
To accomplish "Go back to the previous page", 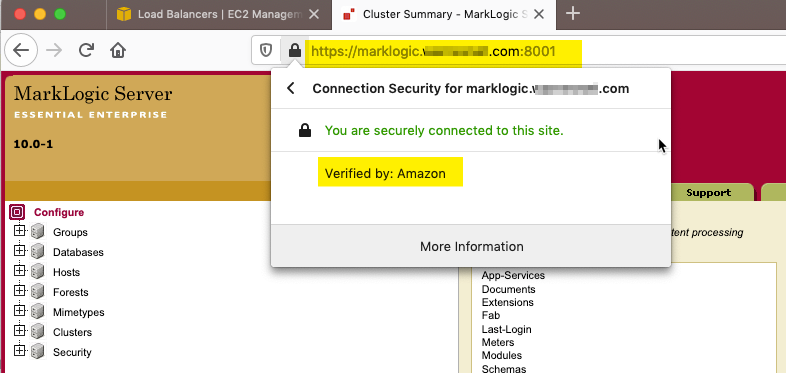I will pos(21,50).
